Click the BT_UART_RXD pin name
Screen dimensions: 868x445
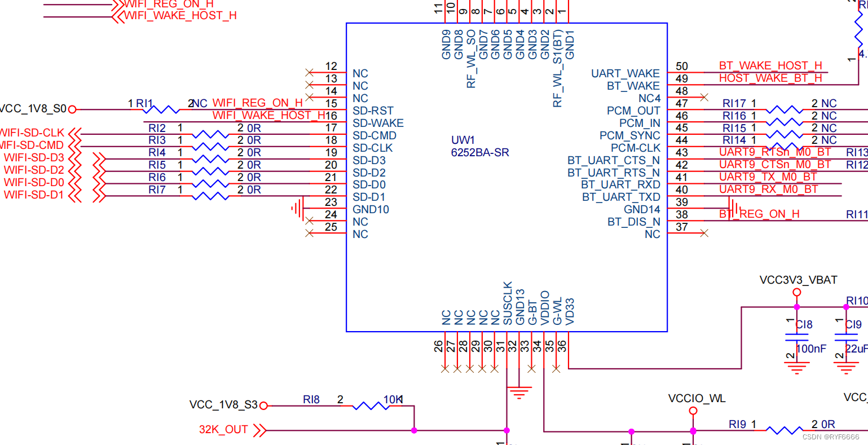coord(620,185)
